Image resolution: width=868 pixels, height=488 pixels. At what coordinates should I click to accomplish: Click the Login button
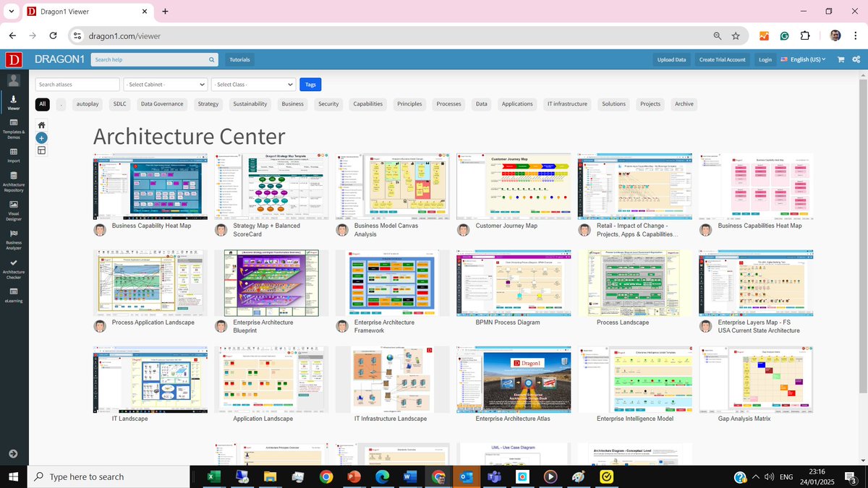pos(765,59)
